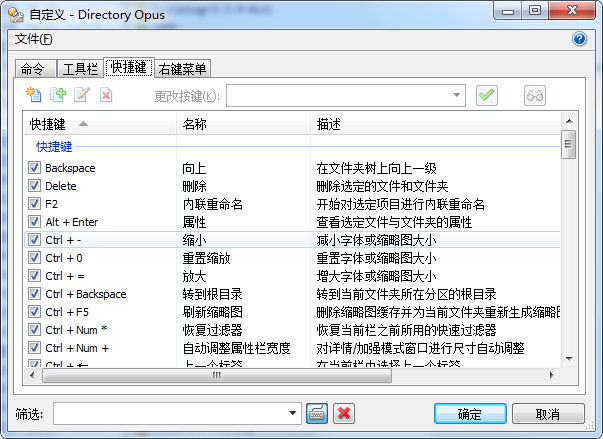The width and height of the screenshot is (603, 439).
Task: Collapse the blue 快捷键 group header
Action: (54, 146)
